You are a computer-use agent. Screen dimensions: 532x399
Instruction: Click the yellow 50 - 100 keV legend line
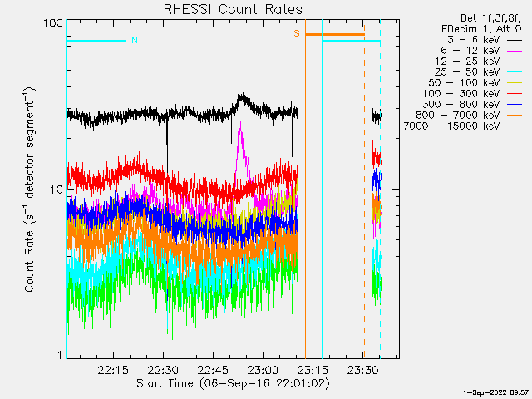[515, 83]
